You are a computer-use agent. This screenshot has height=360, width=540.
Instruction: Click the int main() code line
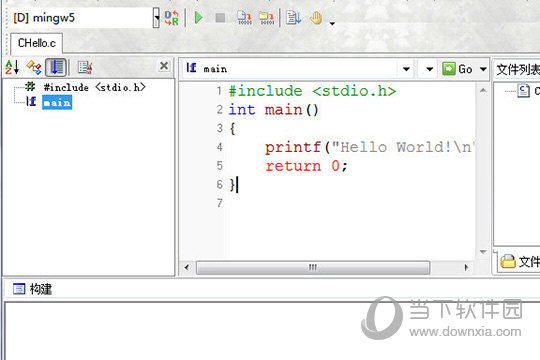tap(273, 110)
